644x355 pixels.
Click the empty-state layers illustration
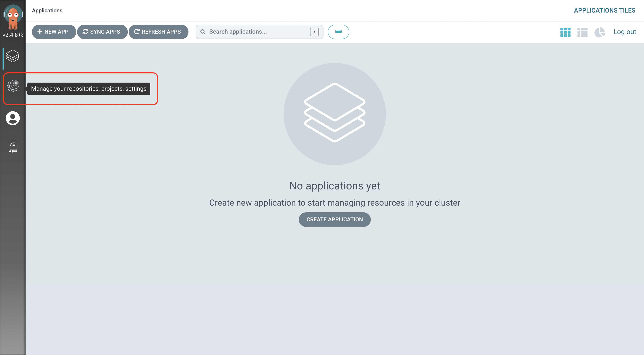pyautogui.click(x=335, y=114)
